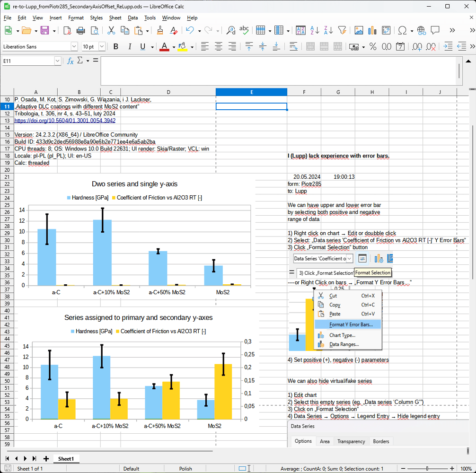Toggle italic formatting
476x473 pixels.
(x=129, y=46)
